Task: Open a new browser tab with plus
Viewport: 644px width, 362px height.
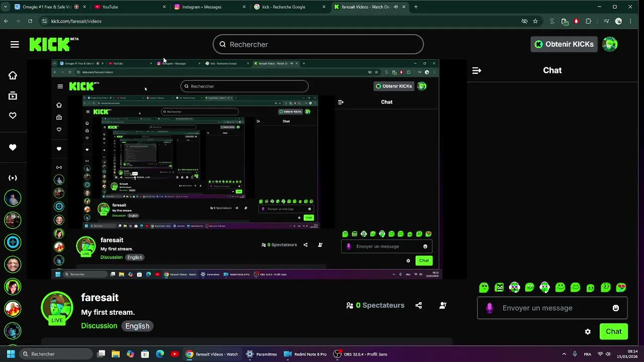Action: (416, 7)
